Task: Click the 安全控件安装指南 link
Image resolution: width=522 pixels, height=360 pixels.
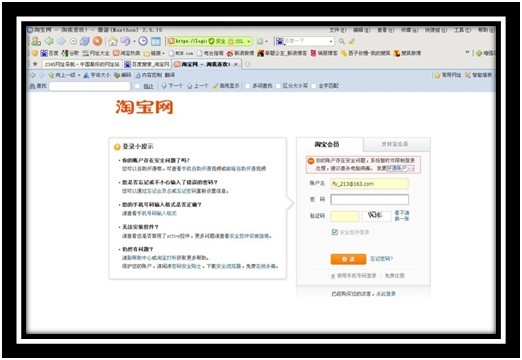Action: click(x=249, y=236)
